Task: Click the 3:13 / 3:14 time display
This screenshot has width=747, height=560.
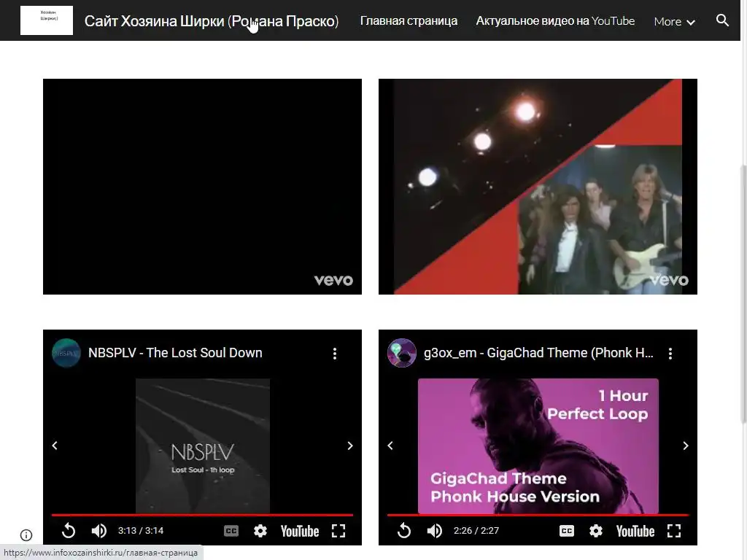Action: click(x=141, y=531)
